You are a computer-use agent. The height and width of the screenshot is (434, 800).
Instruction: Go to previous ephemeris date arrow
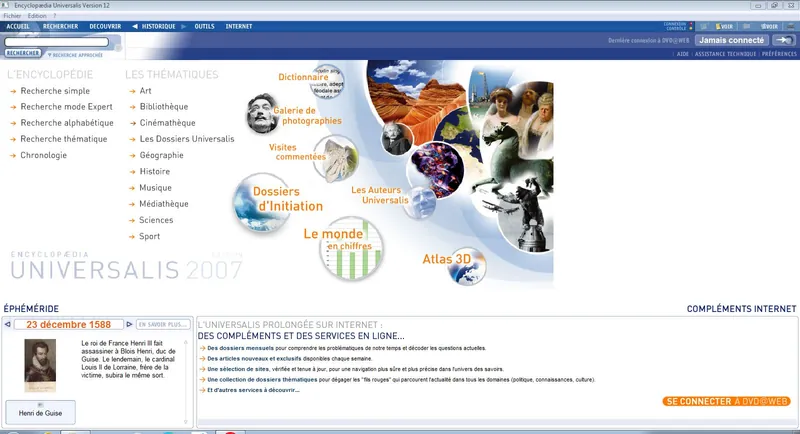pos(8,324)
